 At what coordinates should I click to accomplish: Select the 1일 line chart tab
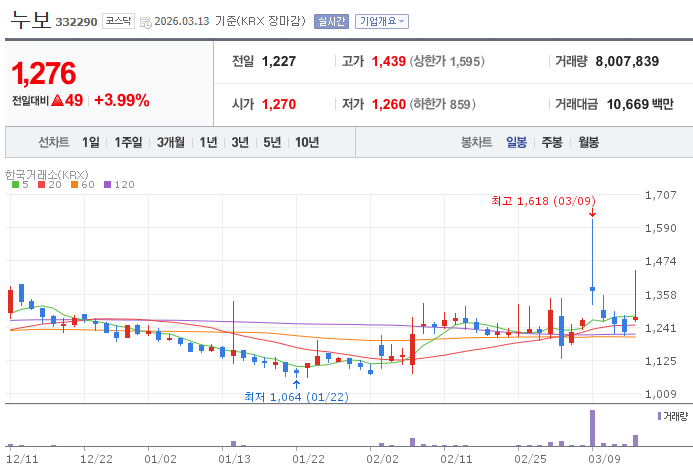[x=91, y=142]
